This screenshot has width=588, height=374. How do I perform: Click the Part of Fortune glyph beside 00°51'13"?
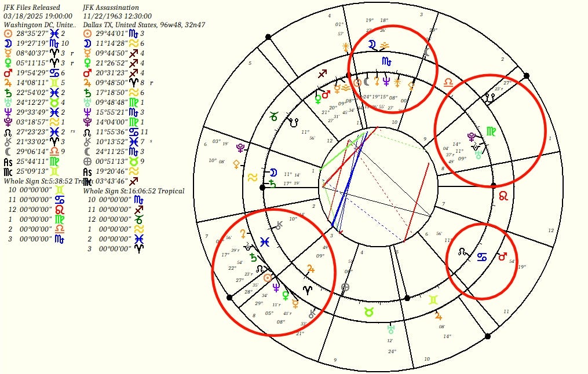[87, 162]
